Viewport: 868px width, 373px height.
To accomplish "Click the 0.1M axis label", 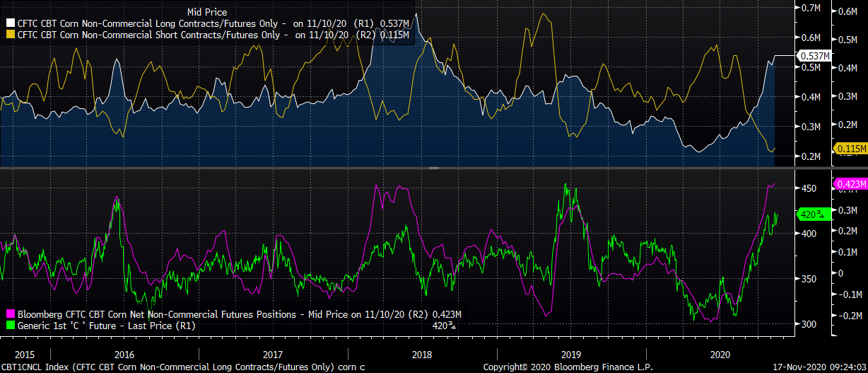I will pyautogui.click(x=849, y=252).
